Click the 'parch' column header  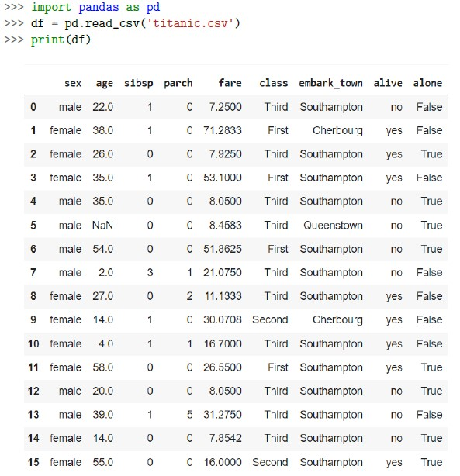(178, 84)
